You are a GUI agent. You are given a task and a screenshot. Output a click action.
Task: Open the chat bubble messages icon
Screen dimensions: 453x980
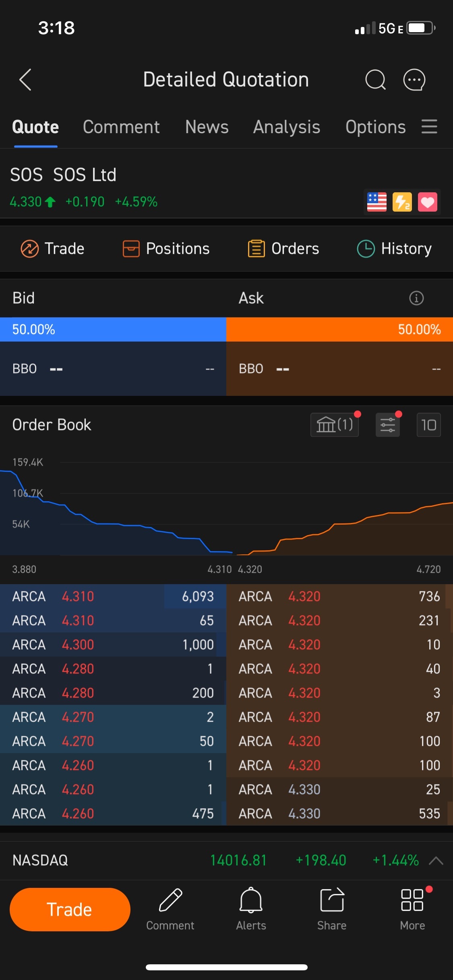(414, 80)
